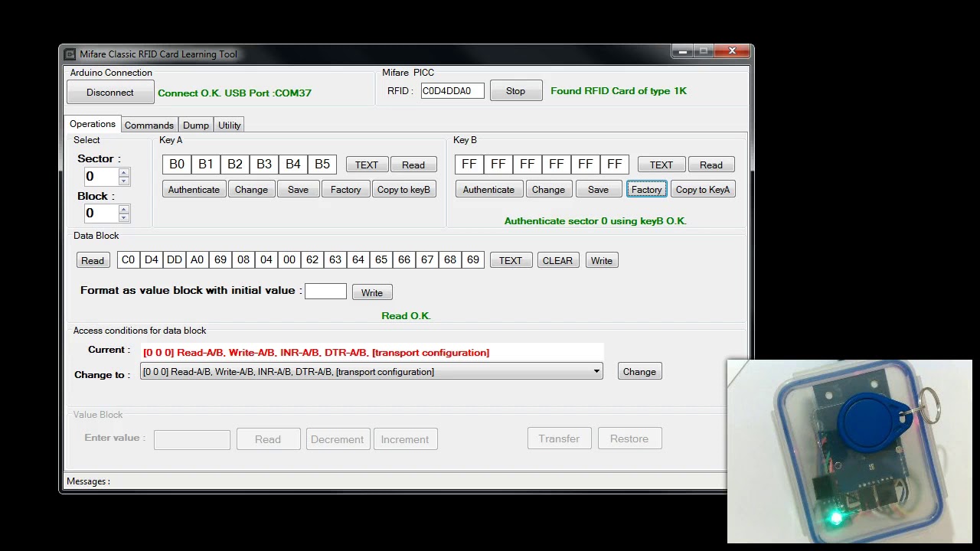Click data block byte 66
The height and width of the screenshot is (551, 980).
click(x=404, y=260)
